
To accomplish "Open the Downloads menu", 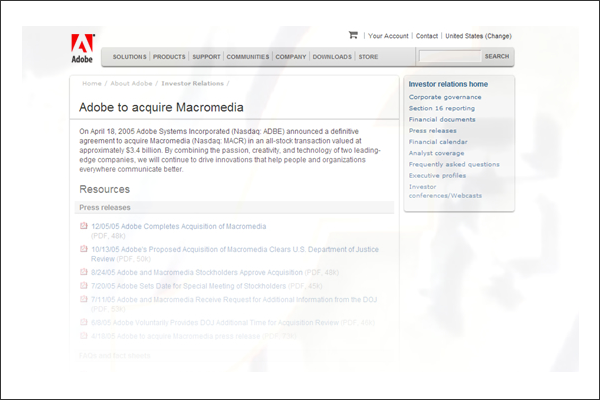I will click(x=332, y=57).
